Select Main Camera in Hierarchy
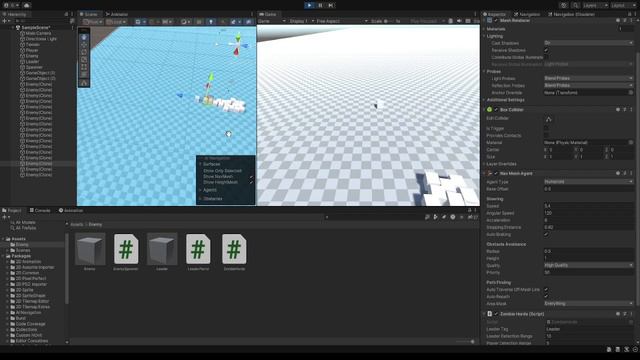This screenshot has height=360, width=640. pyautogui.click(x=38, y=33)
